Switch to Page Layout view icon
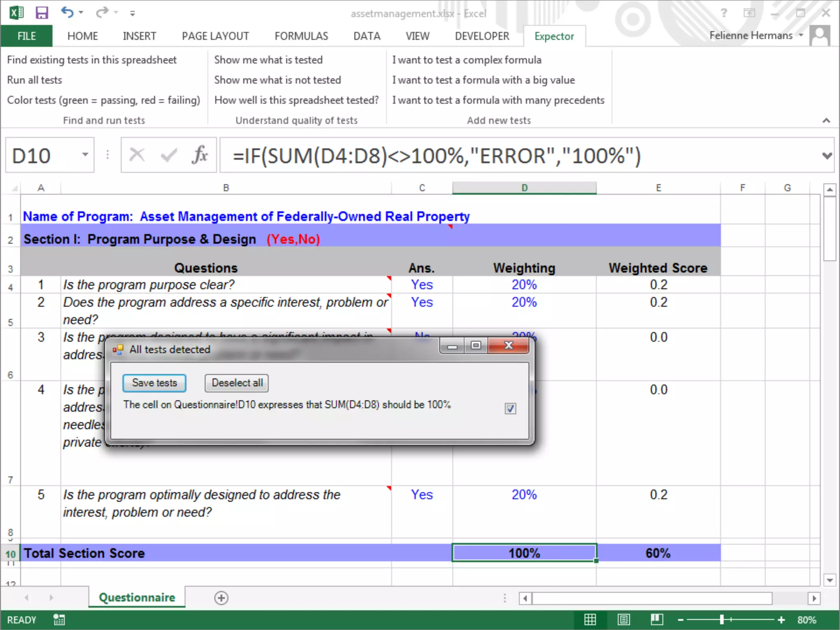This screenshot has height=630, width=840. (623, 619)
